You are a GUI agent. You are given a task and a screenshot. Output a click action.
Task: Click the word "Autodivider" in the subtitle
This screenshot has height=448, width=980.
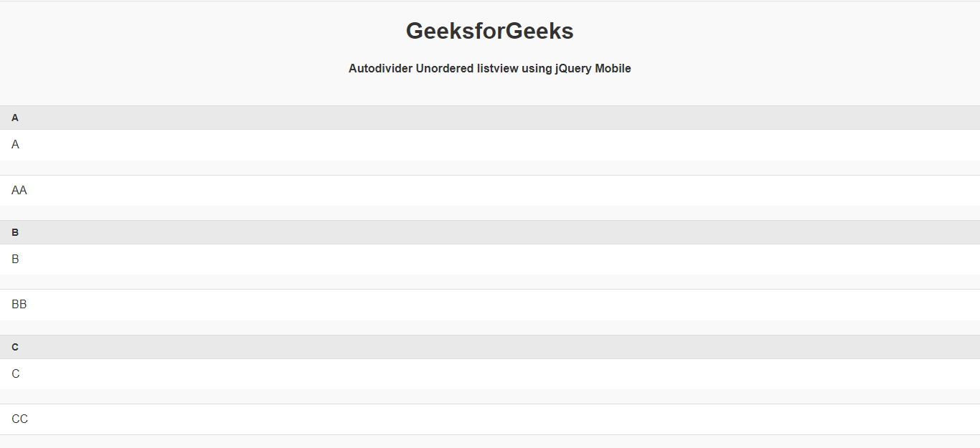click(380, 69)
